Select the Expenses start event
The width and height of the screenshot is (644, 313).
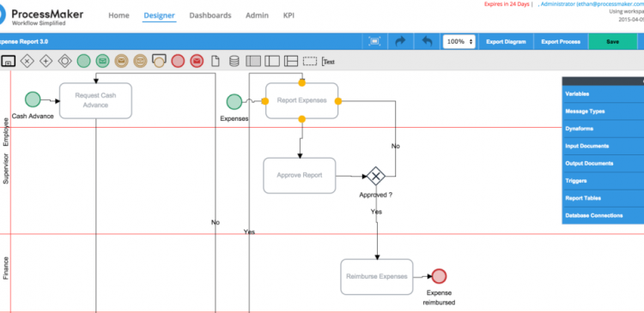point(234,102)
